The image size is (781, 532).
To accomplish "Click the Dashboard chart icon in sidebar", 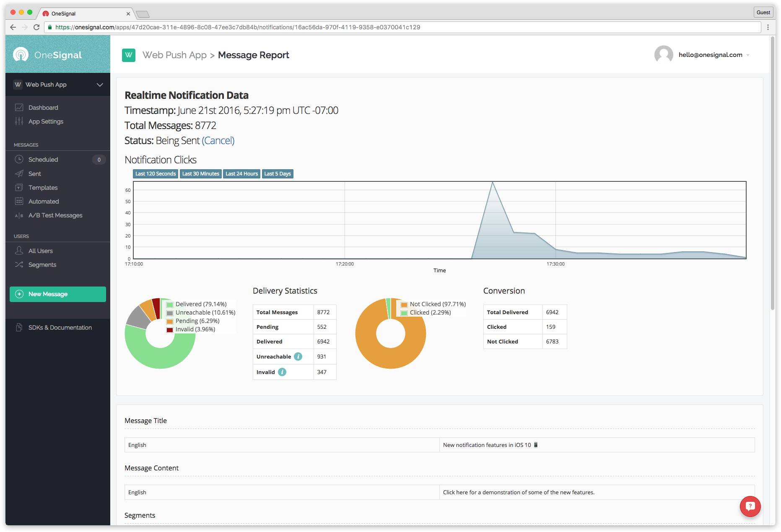I will (19, 108).
